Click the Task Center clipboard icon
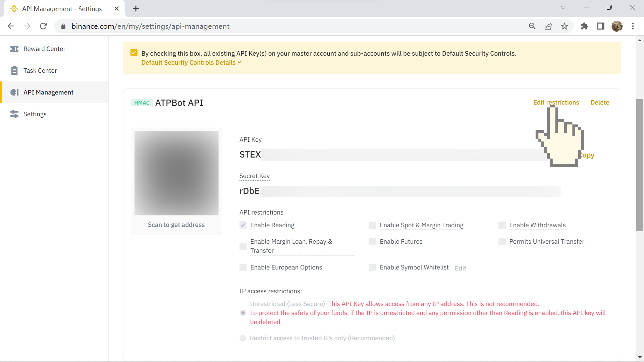The image size is (644, 362). click(14, 70)
